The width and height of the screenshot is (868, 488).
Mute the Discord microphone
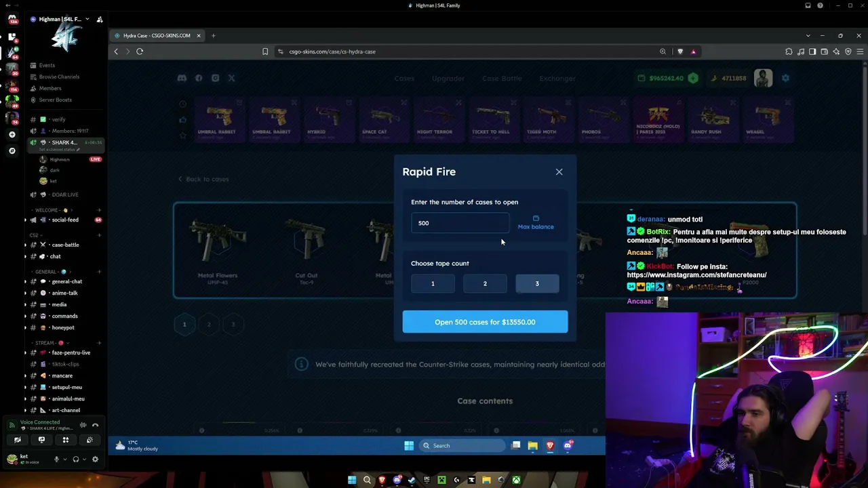coord(56,459)
